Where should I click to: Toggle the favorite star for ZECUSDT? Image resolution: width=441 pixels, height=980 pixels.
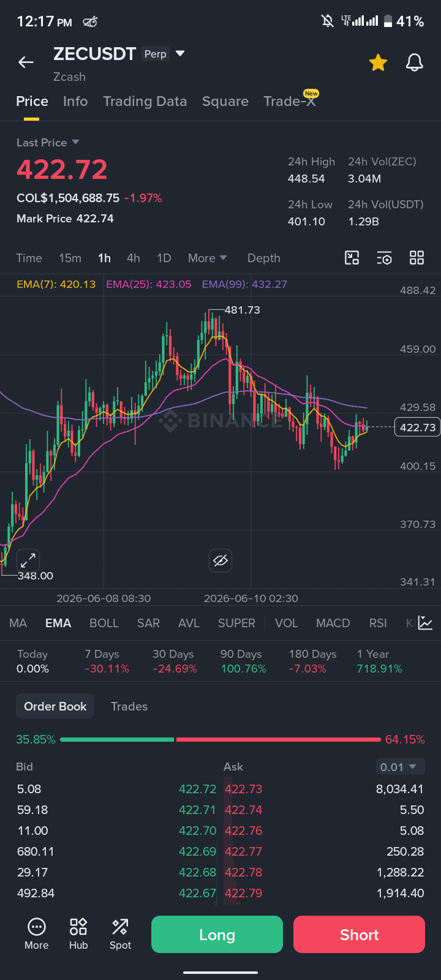378,62
